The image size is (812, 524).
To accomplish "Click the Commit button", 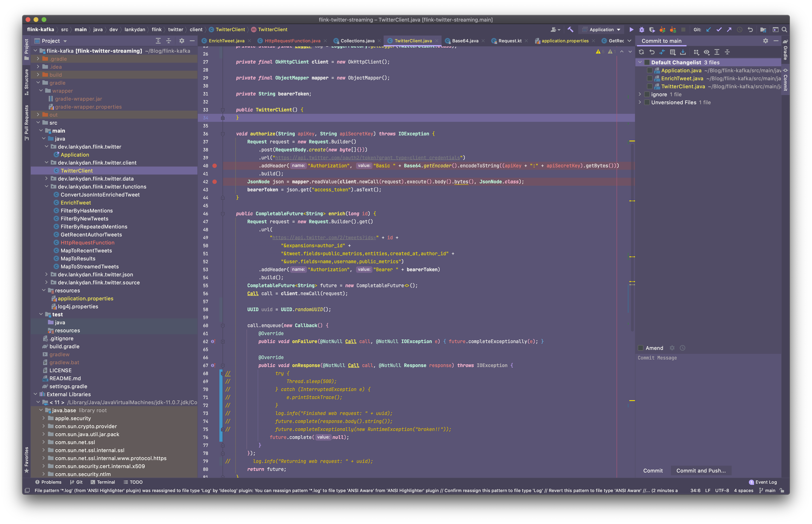I will coord(653,470).
